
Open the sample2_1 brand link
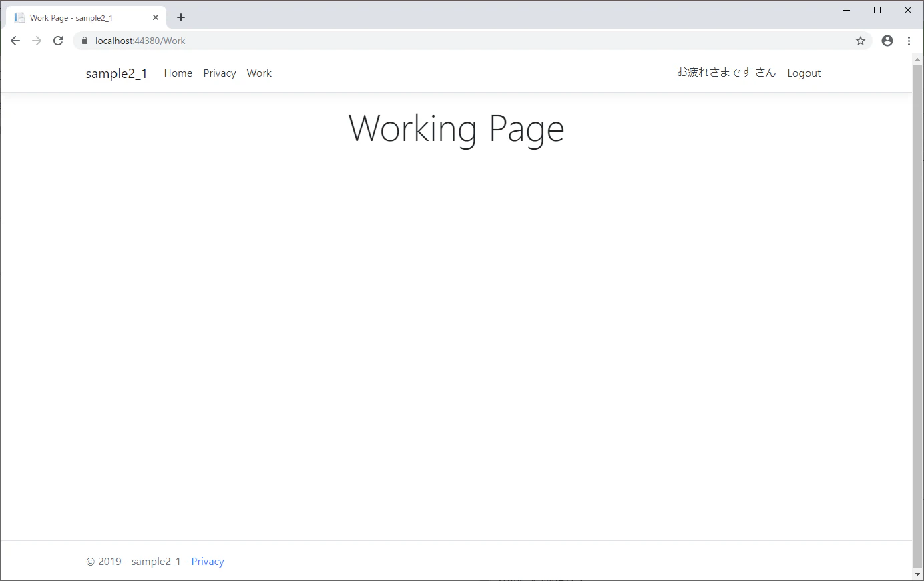[116, 73]
